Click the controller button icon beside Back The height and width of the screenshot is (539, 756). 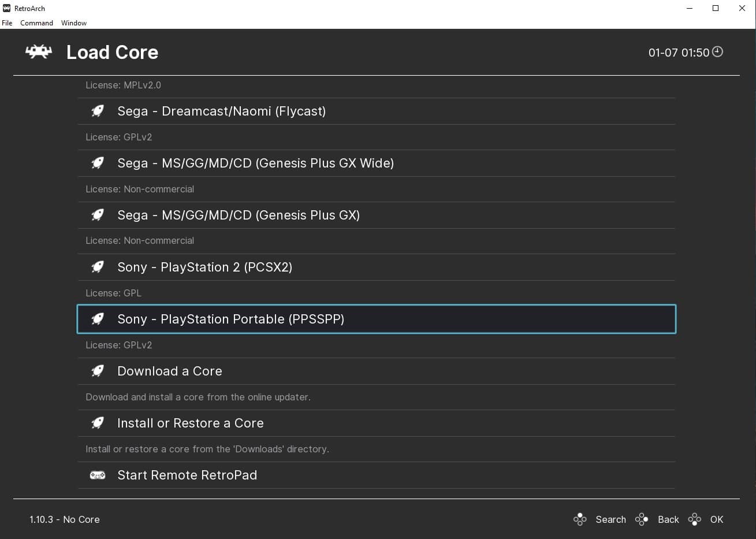tap(642, 519)
